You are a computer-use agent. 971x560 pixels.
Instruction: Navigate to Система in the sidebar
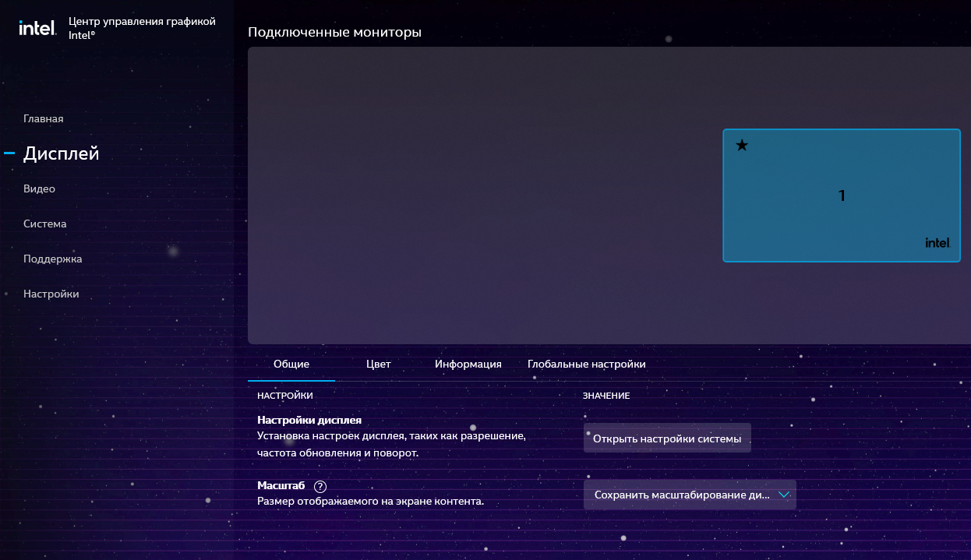click(45, 224)
